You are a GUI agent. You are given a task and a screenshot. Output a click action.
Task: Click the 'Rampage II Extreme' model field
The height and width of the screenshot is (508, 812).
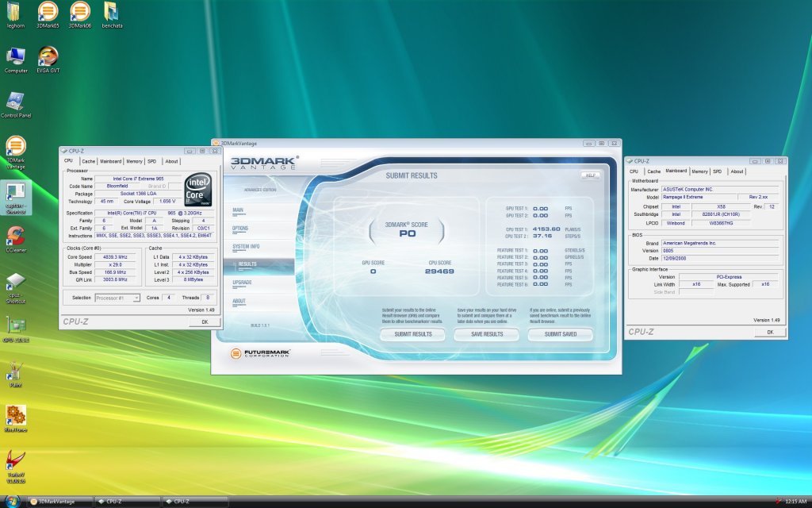click(x=699, y=198)
